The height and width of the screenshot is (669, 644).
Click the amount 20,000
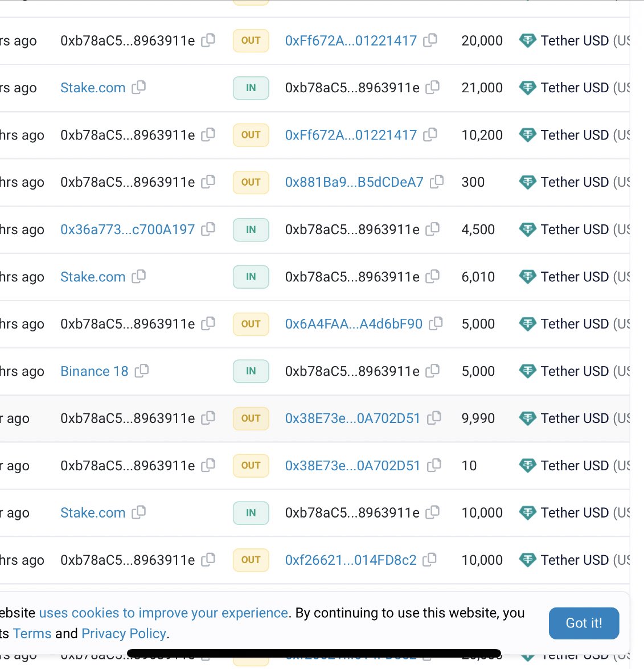click(482, 41)
